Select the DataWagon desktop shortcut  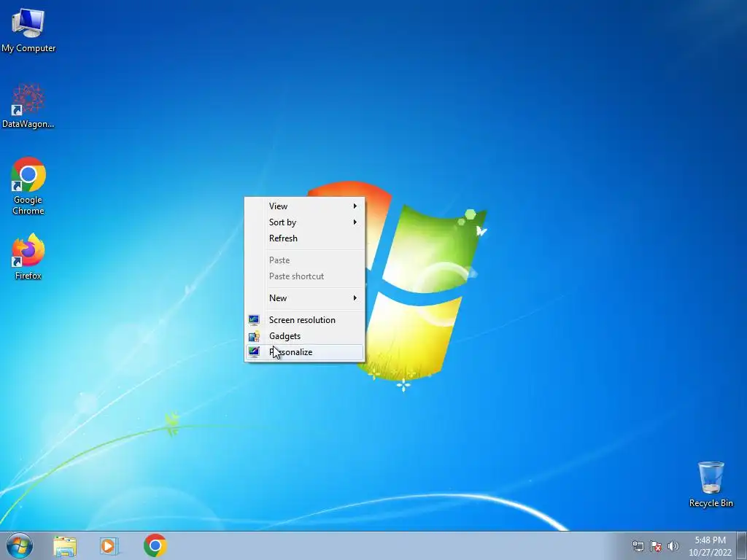28,106
